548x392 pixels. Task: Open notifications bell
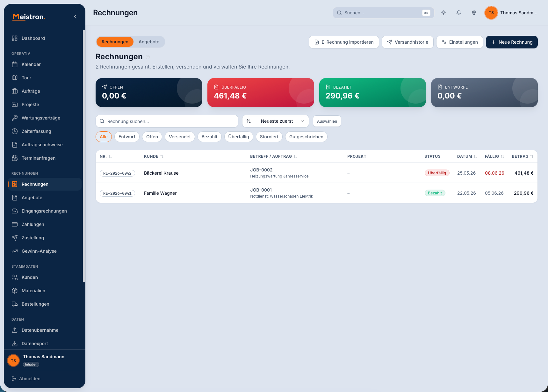coord(459,13)
